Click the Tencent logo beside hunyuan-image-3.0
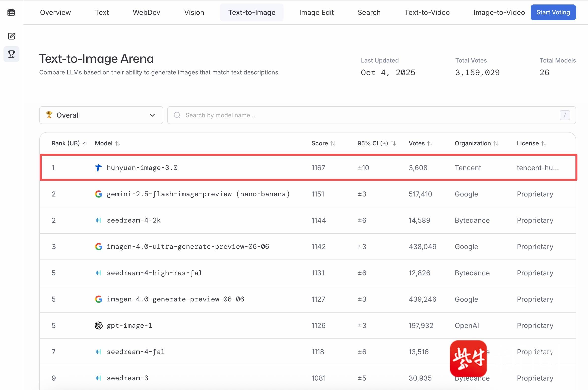This screenshot has width=588, height=390. [99, 168]
